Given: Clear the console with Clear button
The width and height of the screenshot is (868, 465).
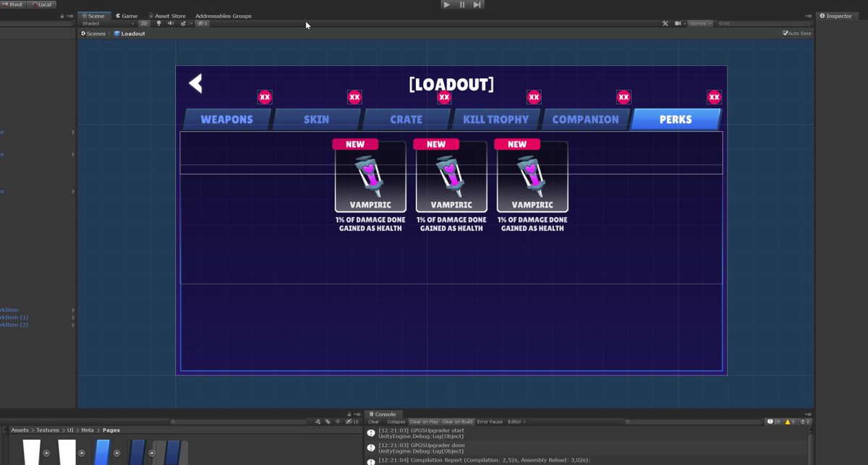Looking at the screenshot, I should tap(374, 422).
